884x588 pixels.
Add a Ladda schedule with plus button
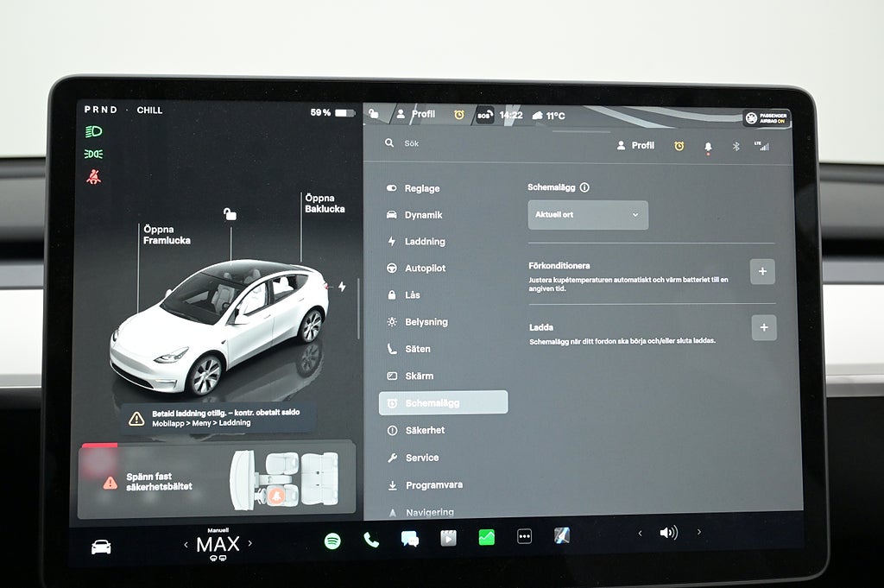tap(764, 328)
